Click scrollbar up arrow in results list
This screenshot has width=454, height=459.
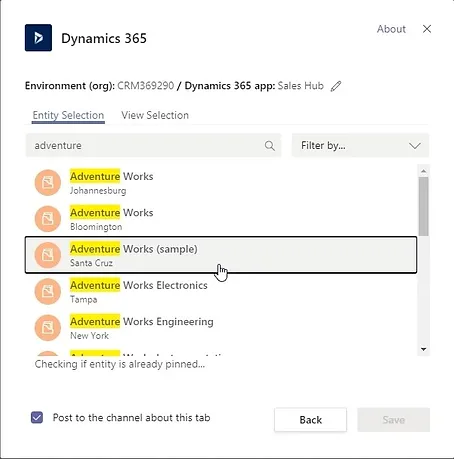coord(424,171)
